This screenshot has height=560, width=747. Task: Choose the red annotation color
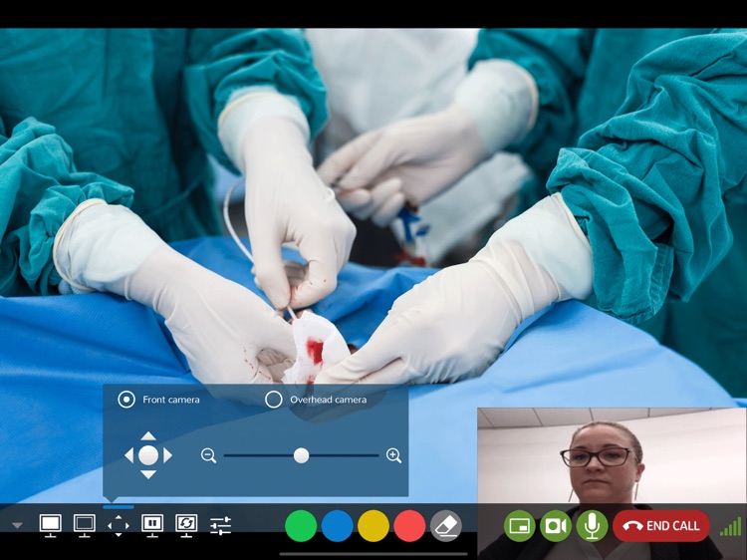tap(409, 526)
